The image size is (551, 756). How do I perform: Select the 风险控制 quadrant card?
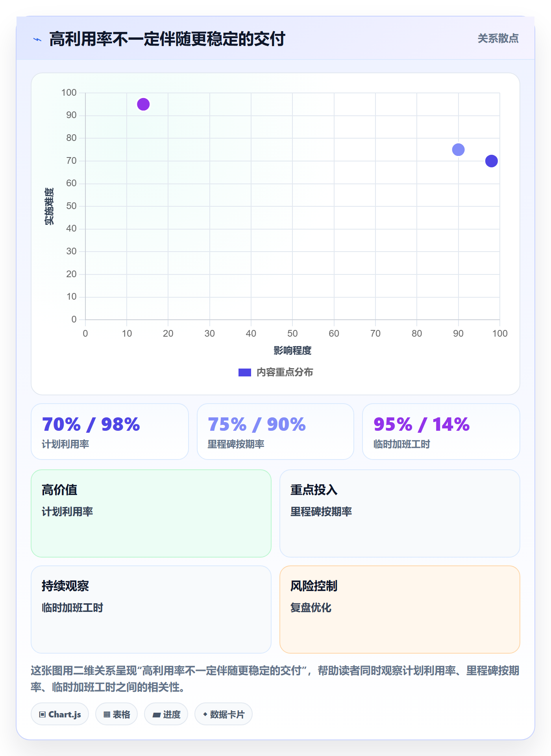pos(400,610)
